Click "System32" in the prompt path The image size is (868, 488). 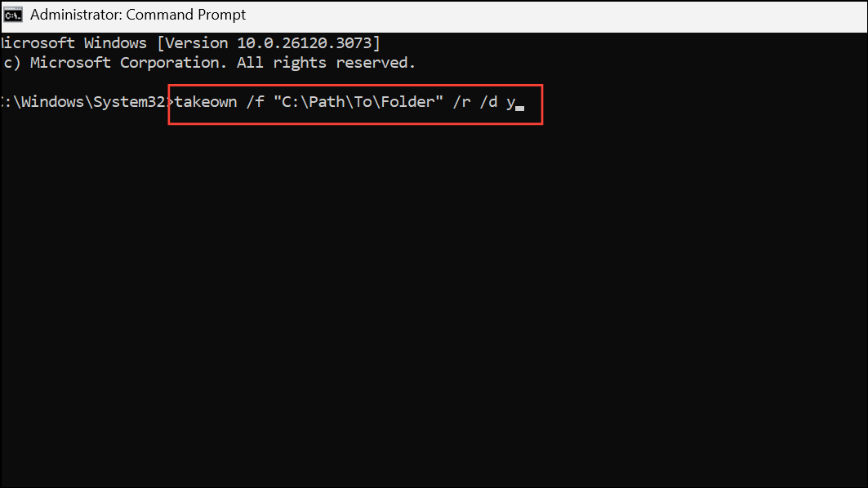(x=129, y=102)
